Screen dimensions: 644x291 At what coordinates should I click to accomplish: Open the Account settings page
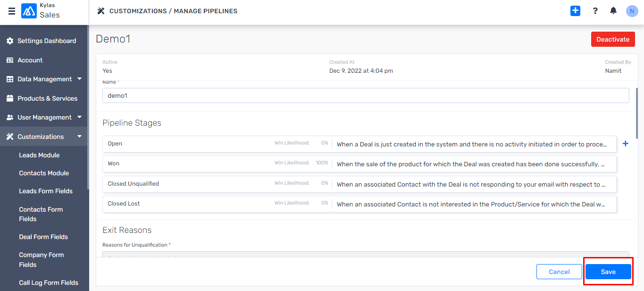point(30,60)
